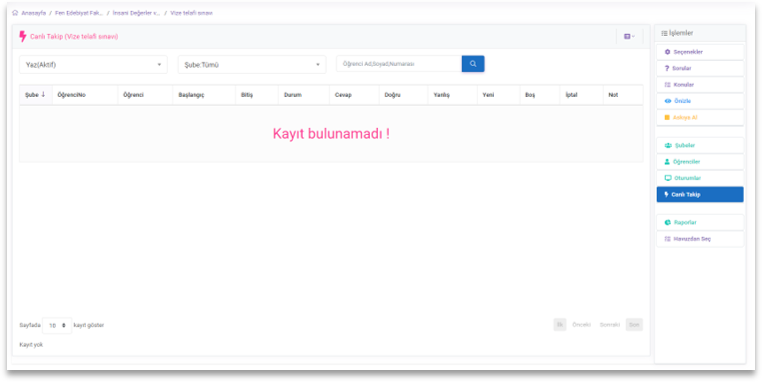
Task: Go to Anasayfa breadcrumb link
Action: click(x=34, y=13)
